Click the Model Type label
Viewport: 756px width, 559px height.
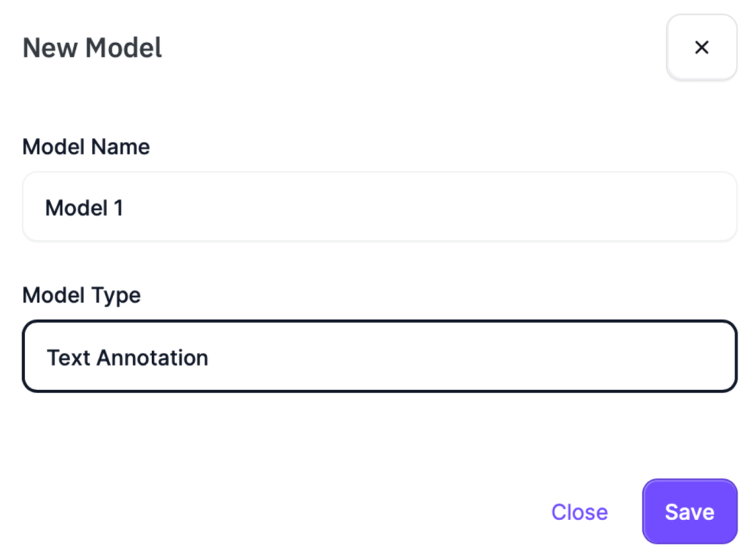point(81,295)
